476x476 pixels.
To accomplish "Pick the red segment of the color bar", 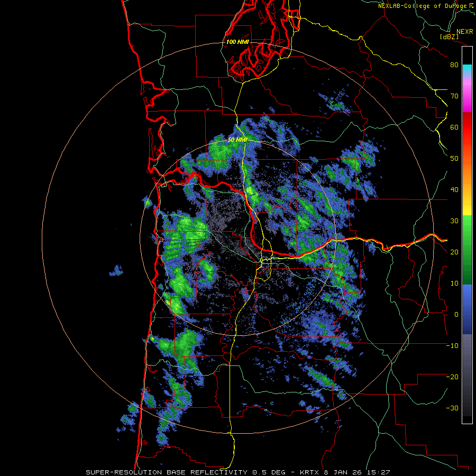I will [x=467, y=127].
